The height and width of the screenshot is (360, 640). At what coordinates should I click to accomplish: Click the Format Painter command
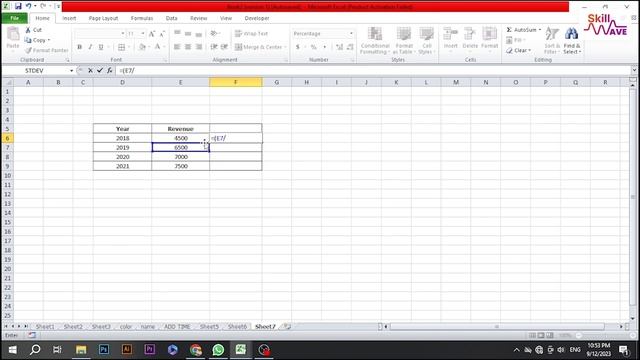[x=47, y=50]
